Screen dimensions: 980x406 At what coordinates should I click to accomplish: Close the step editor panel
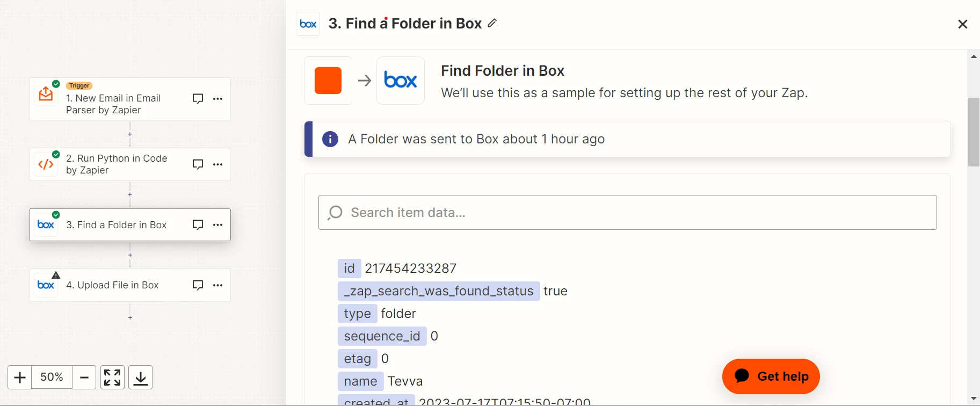click(x=962, y=24)
